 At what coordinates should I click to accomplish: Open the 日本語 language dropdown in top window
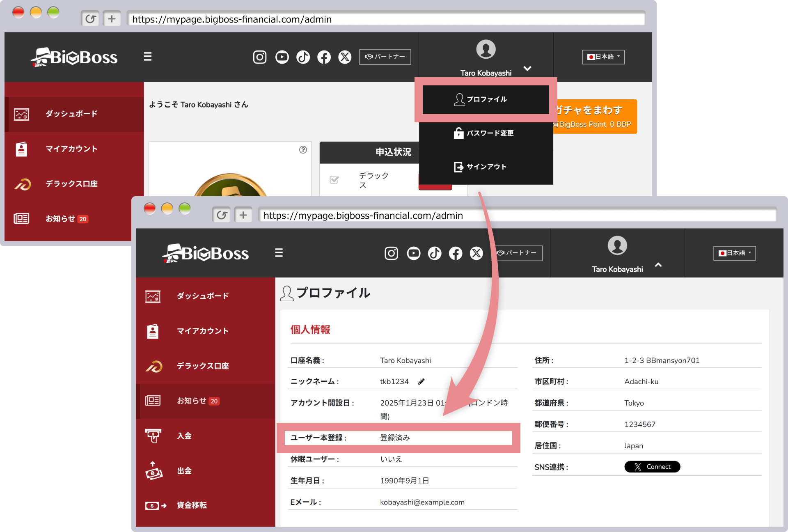(x=603, y=57)
